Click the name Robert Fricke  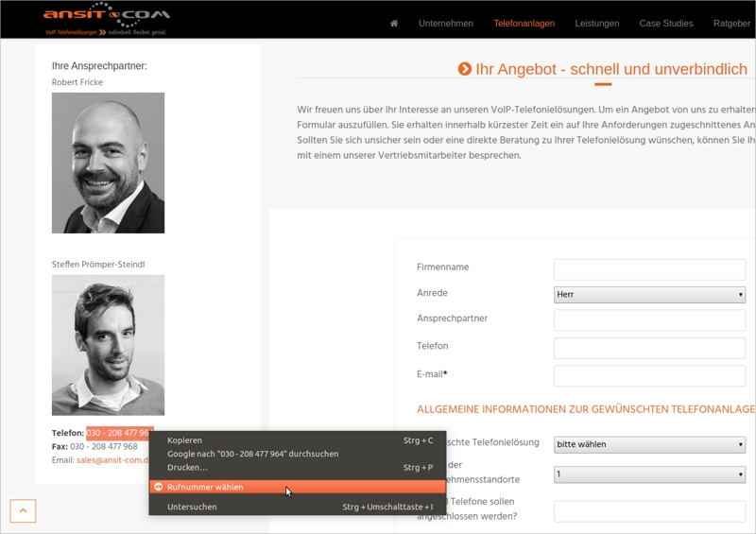point(77,82)
